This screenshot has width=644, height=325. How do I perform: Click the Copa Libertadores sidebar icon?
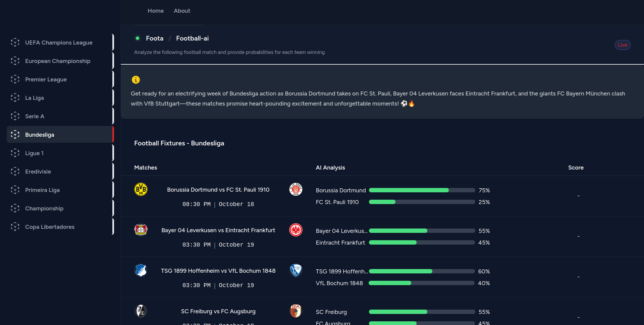click(15, 226)
